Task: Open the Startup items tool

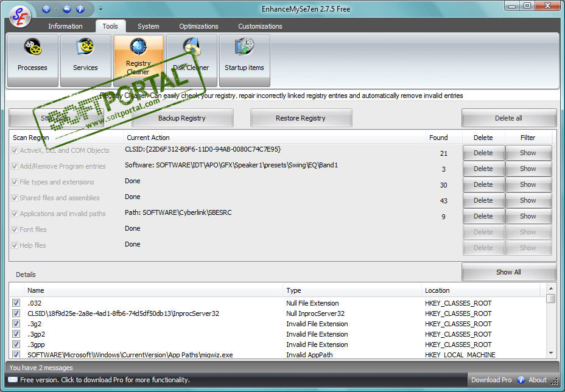Action: 244,60
